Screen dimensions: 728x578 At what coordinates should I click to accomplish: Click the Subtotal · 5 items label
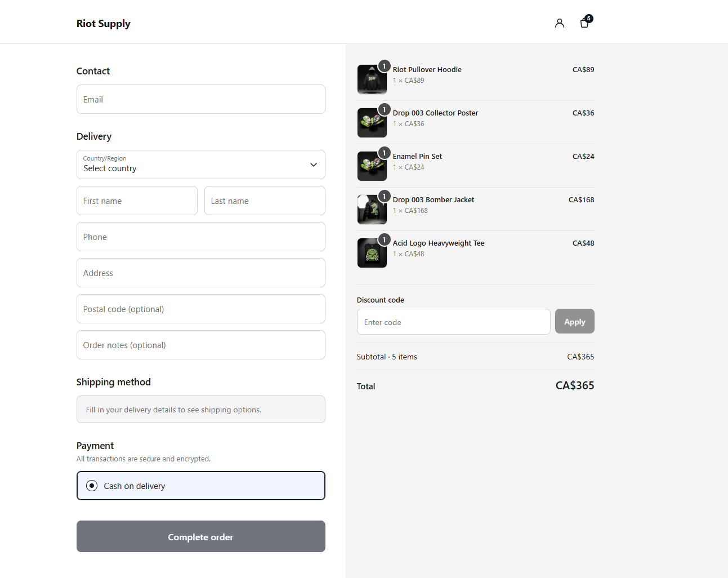387,357
